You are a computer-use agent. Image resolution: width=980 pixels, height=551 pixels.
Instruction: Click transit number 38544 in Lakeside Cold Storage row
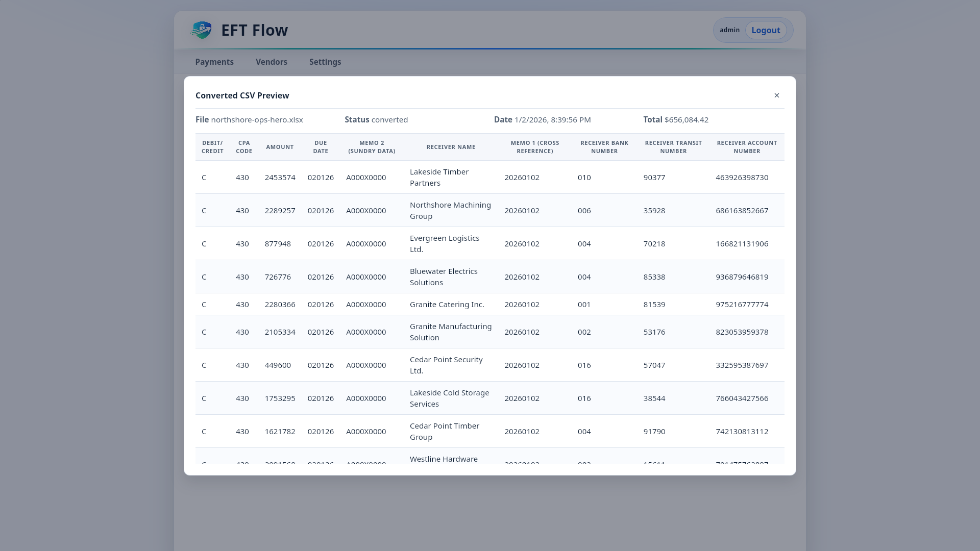click(x=654, y=398)
